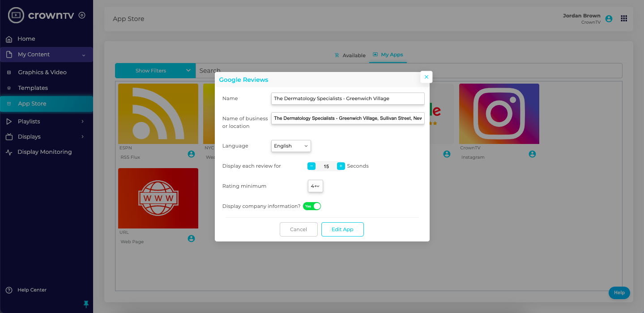
Task: Click the Playlists play triangle icon
Action: coord(9,122)
